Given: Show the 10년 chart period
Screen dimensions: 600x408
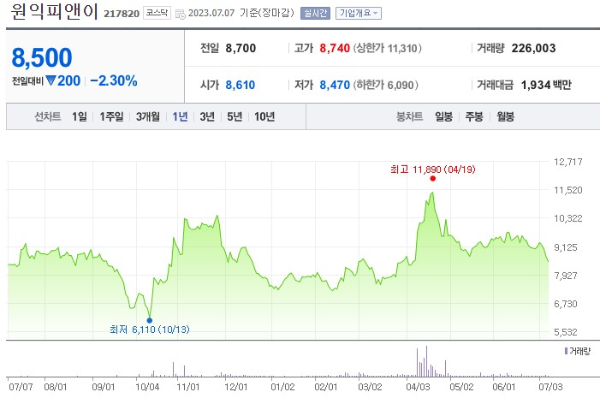Looking at the screenshot, I should pyautogui.click(x=264, y=116).
